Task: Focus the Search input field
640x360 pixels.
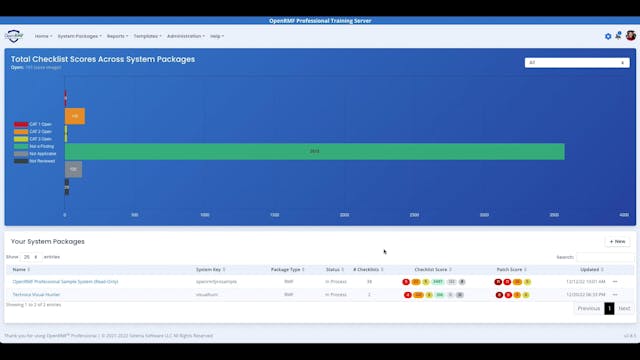Action: pos(605,257)
